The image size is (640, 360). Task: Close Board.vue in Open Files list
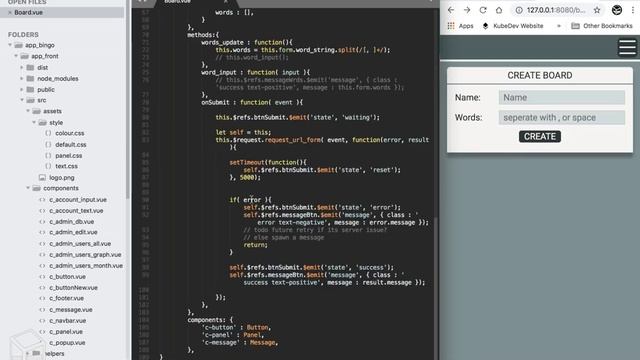(10, 13)
